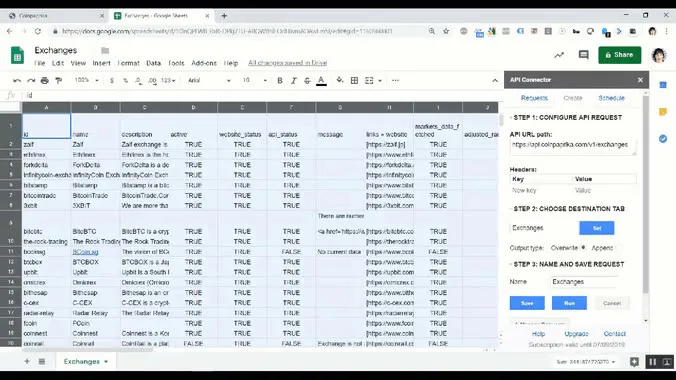676x380 pixels.
Task: Open Google Keep side panel icon
Action: click(x=663, y=112)
